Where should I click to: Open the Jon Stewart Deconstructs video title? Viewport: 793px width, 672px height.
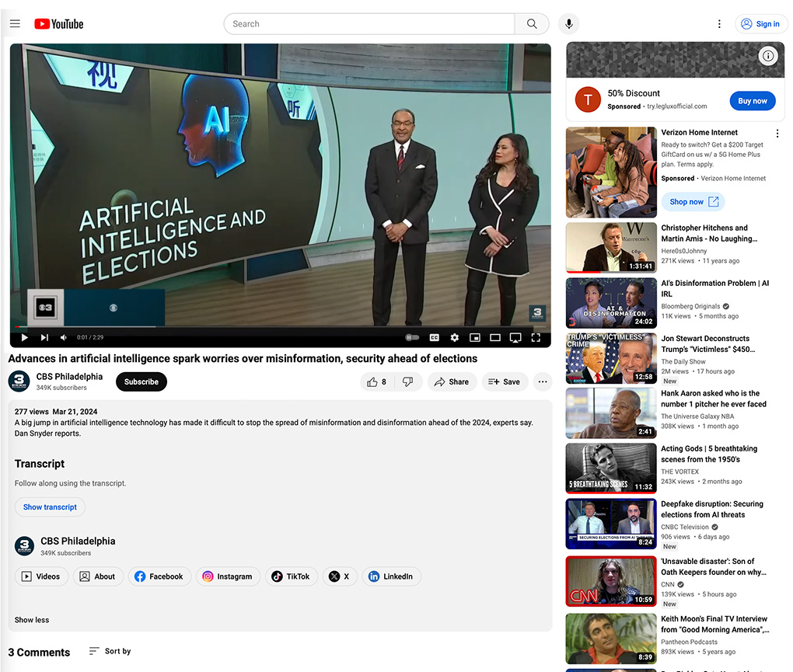[x=708, y=344]
